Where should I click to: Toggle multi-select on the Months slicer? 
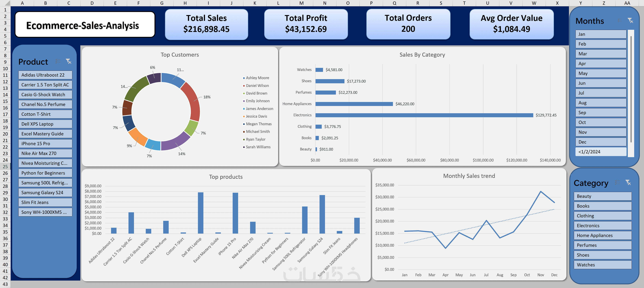click(x=619, y=21)
